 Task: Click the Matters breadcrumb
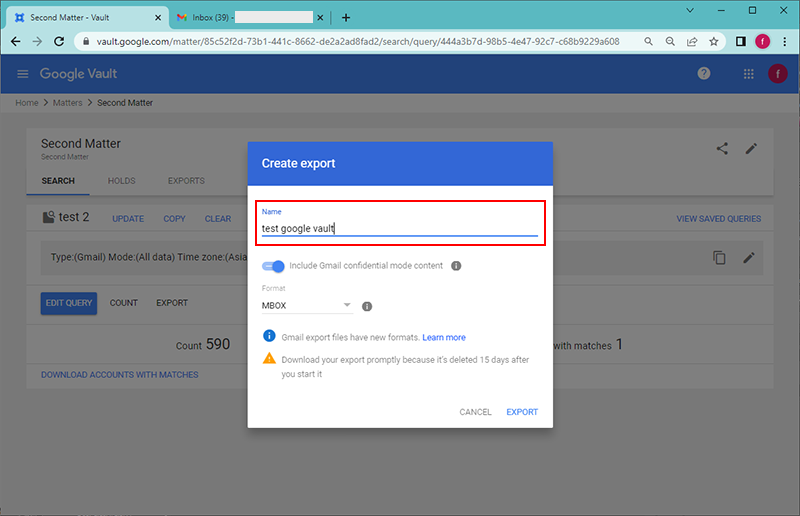click(67, 103)
